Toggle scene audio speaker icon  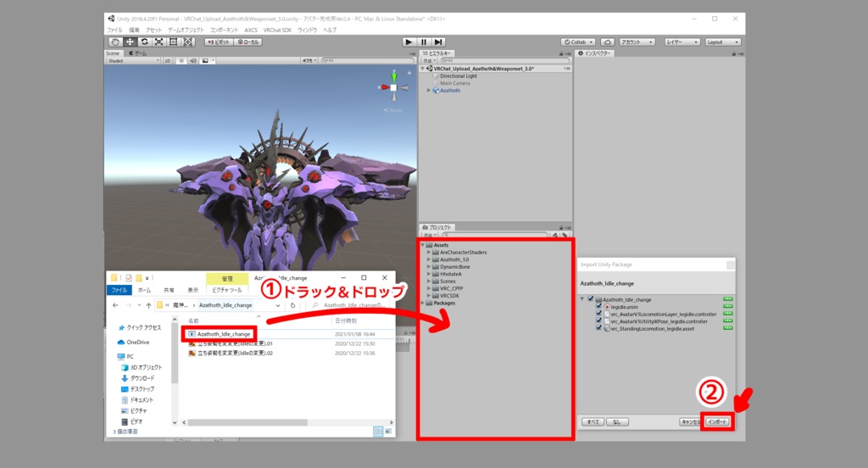[192, 61]
